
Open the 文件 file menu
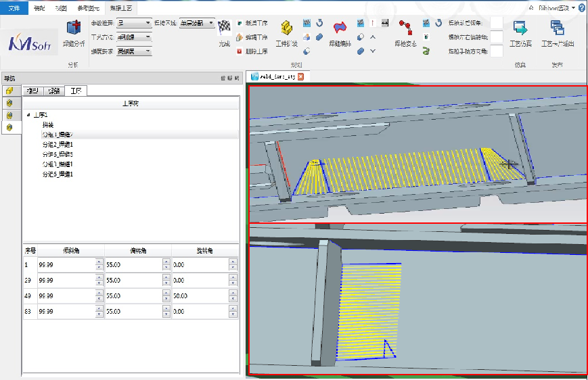coord(14,7)
